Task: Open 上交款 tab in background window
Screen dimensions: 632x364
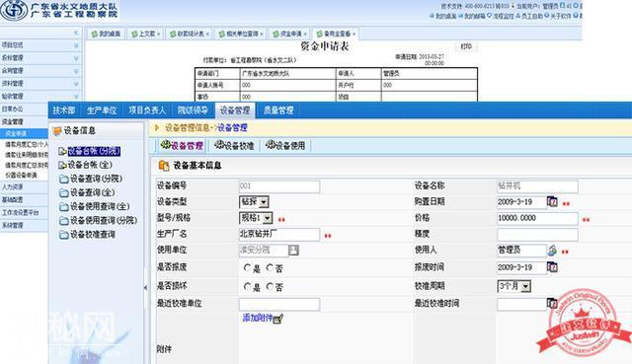Action: pyautogui.click(x=145, y=34)
